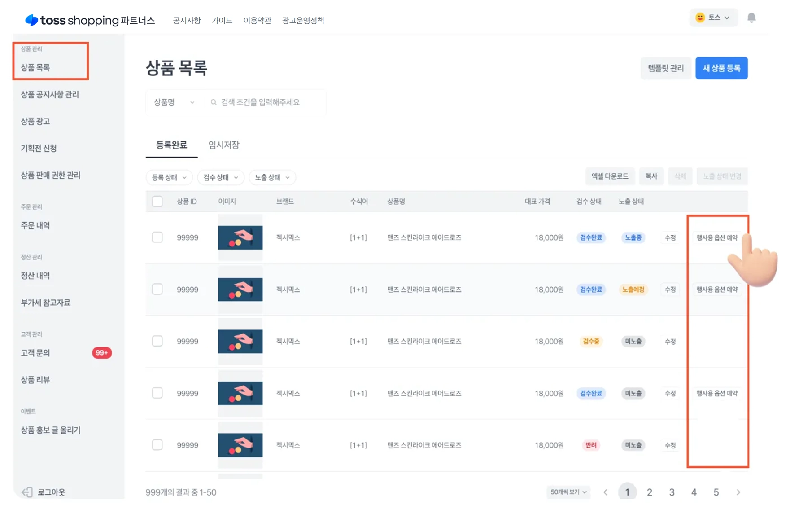Click 수정 on the 검수중 row
Image resolution: width=812 pixels, height=505 pixels.
click(670, 342)
